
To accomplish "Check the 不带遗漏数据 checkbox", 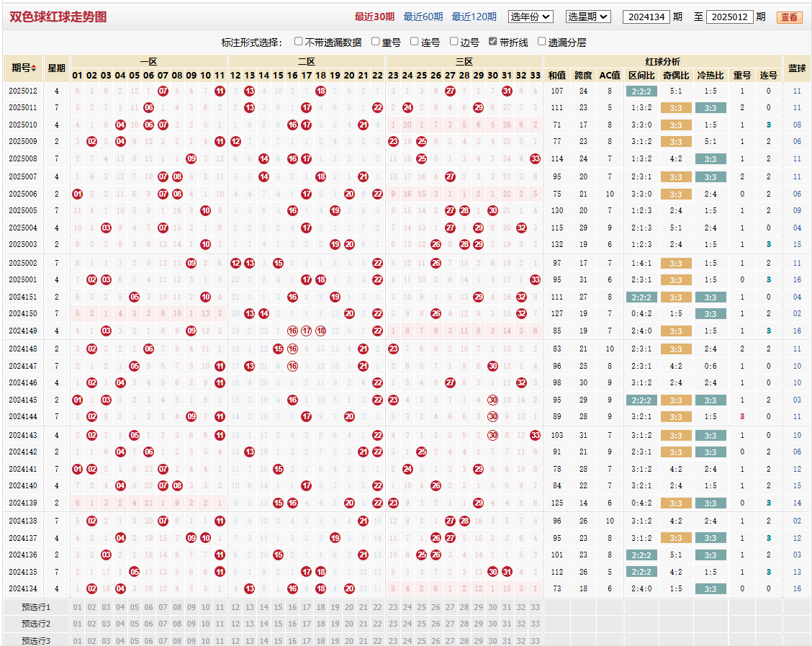I will 298,42.
